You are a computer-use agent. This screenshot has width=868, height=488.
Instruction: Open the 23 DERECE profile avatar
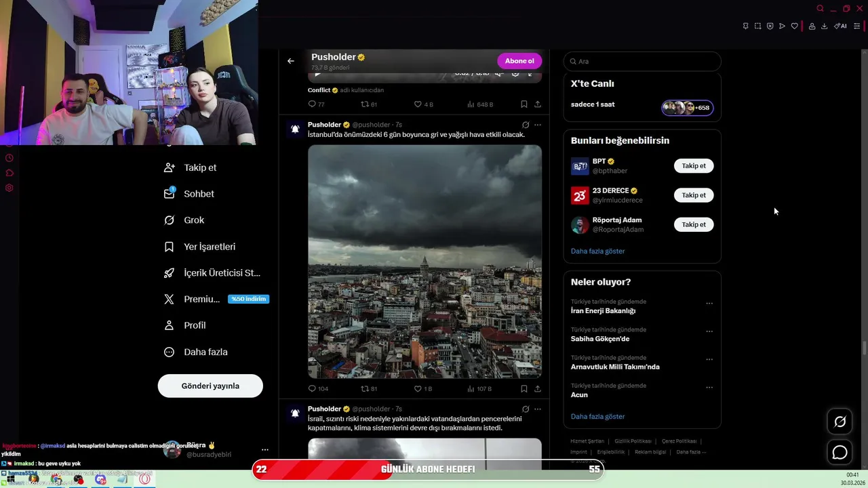click(580, 195)
